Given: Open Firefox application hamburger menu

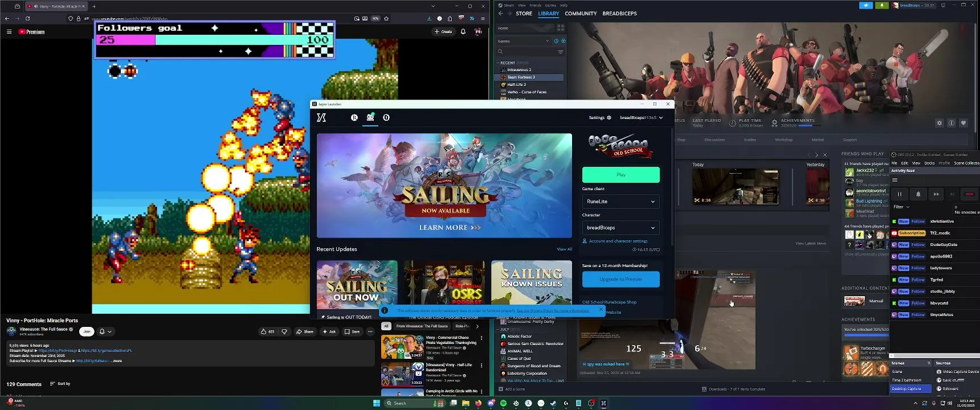Looking at the screenshot, I should [x=482, y=18].
